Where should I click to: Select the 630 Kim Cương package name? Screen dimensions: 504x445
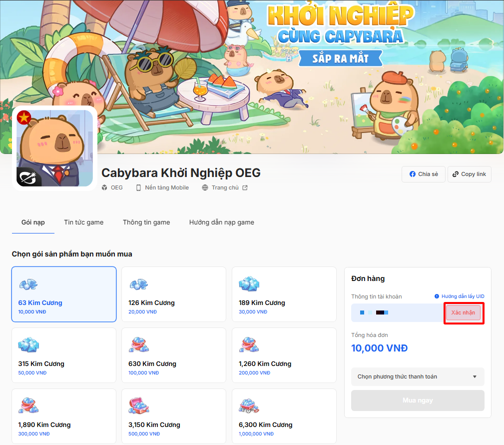[x=152, y=364]
